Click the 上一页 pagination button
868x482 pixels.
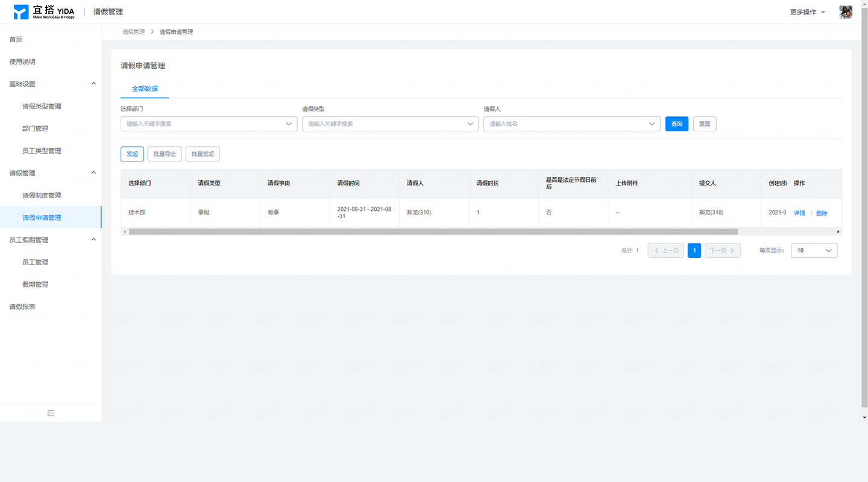(x=665, y=251)
